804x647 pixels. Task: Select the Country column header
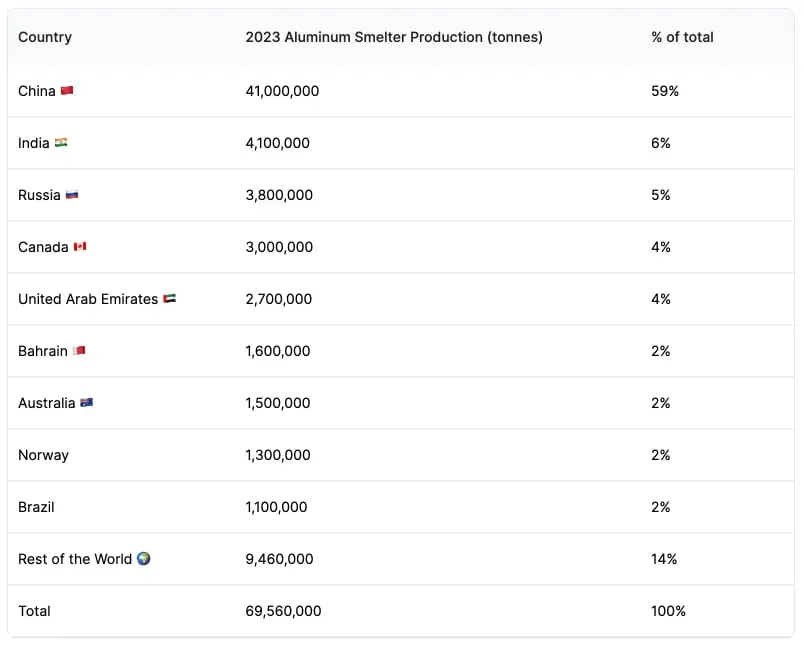tap(45, 37)
